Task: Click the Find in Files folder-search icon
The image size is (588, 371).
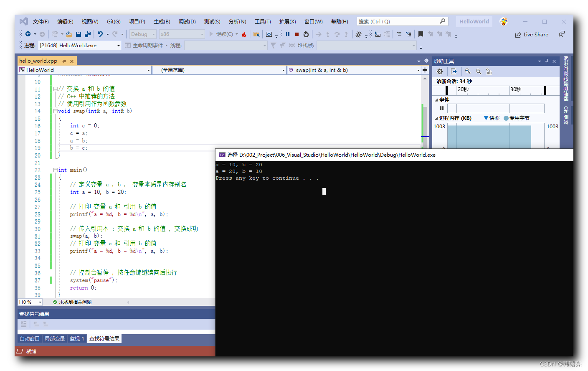Action: pyautogui.click(x=256, y=34)
